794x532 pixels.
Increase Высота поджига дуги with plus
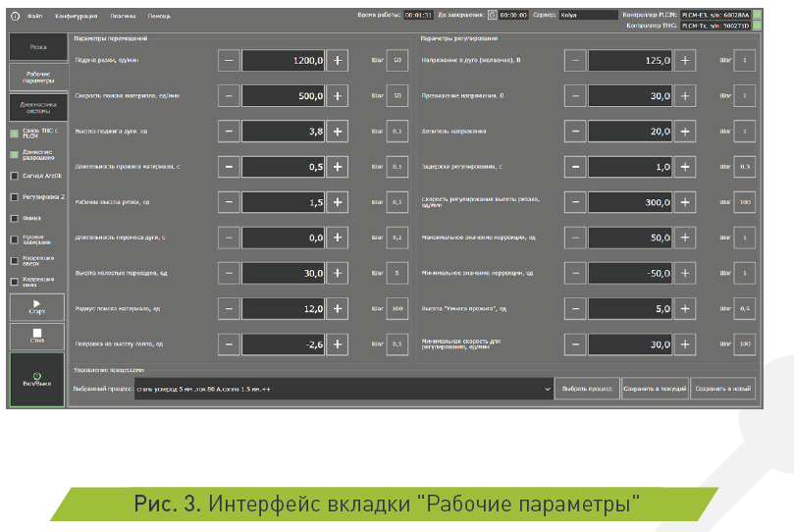pyautogui.click(x=338, y=132)
